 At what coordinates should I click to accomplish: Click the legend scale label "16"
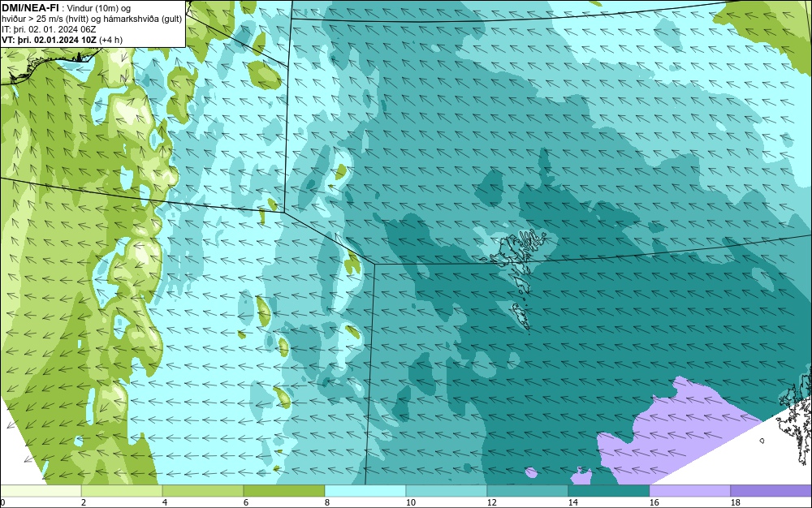[x=654, y=502]
